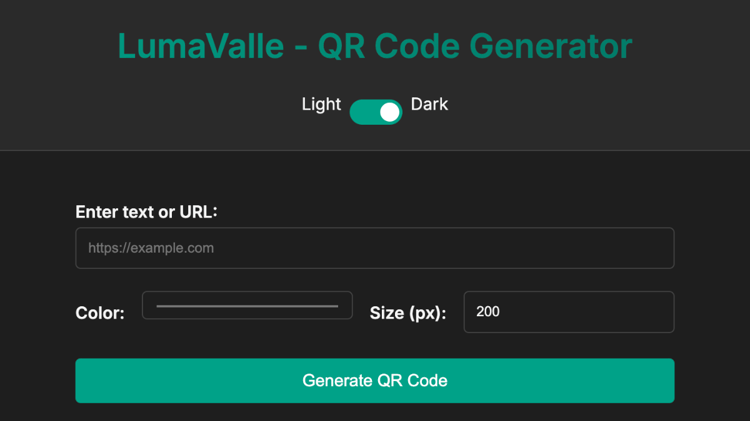This screenshot has width=750, height=421.
Task: Toggle the Light/Dark theme switch
Action: coord(375,111)
